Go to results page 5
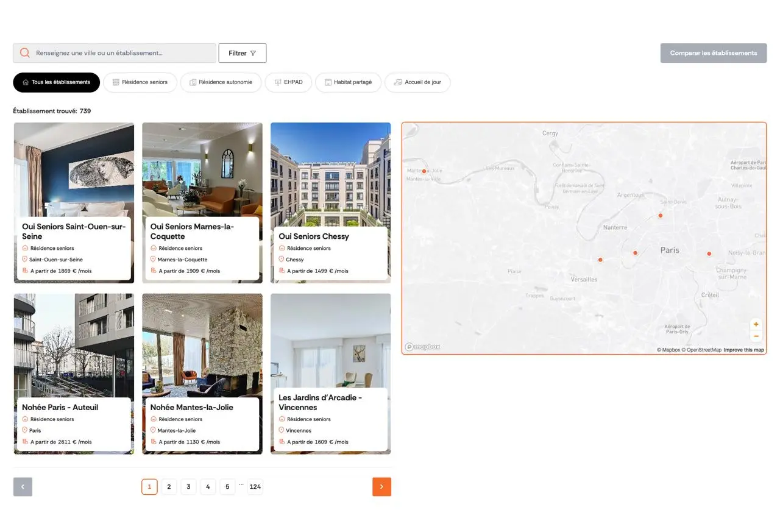Viewport: 780px width, 532px height. (227, 487)
